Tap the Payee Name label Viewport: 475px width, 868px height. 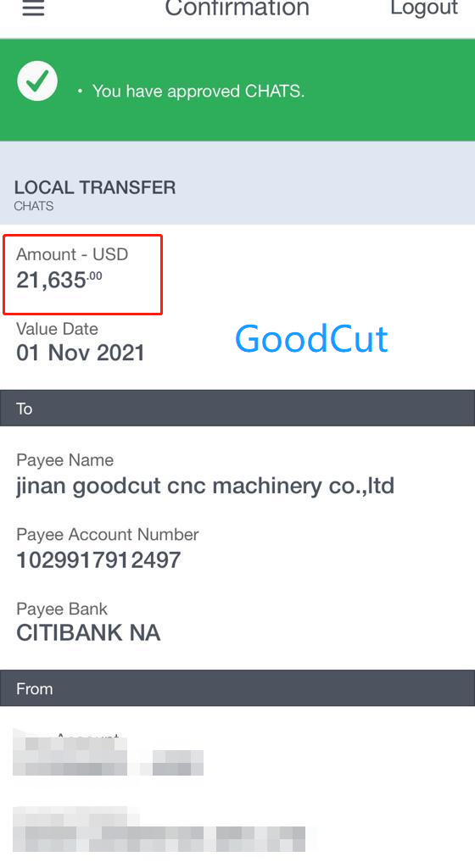click(64, 460)
